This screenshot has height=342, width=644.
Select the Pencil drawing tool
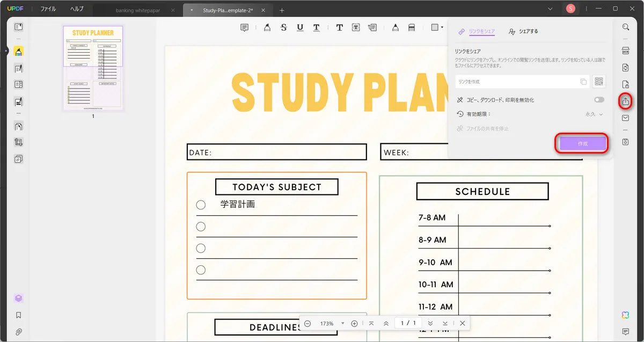[395, 27]
